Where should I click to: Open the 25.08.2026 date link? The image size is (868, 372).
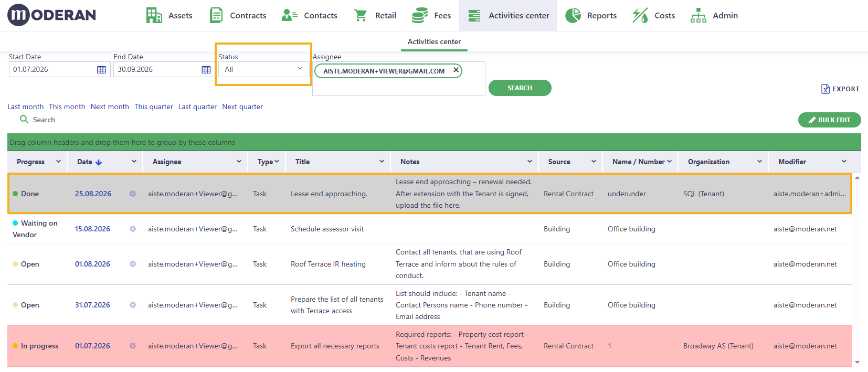tap(93, 194)
